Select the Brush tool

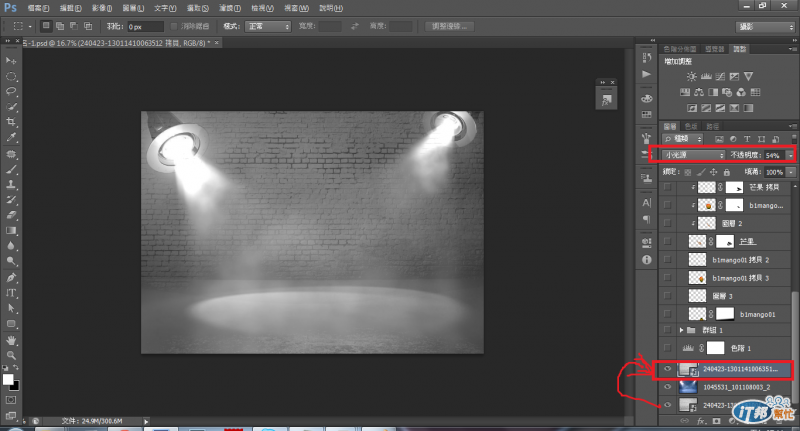(11, 169)
